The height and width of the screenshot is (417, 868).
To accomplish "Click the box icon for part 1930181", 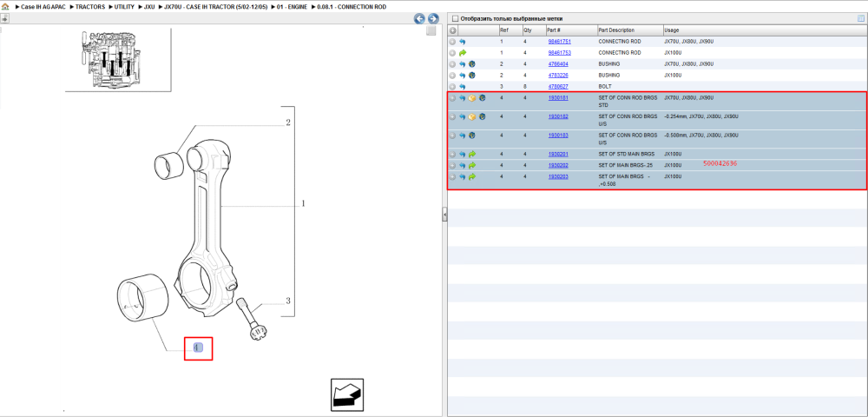I will (472, 98).
